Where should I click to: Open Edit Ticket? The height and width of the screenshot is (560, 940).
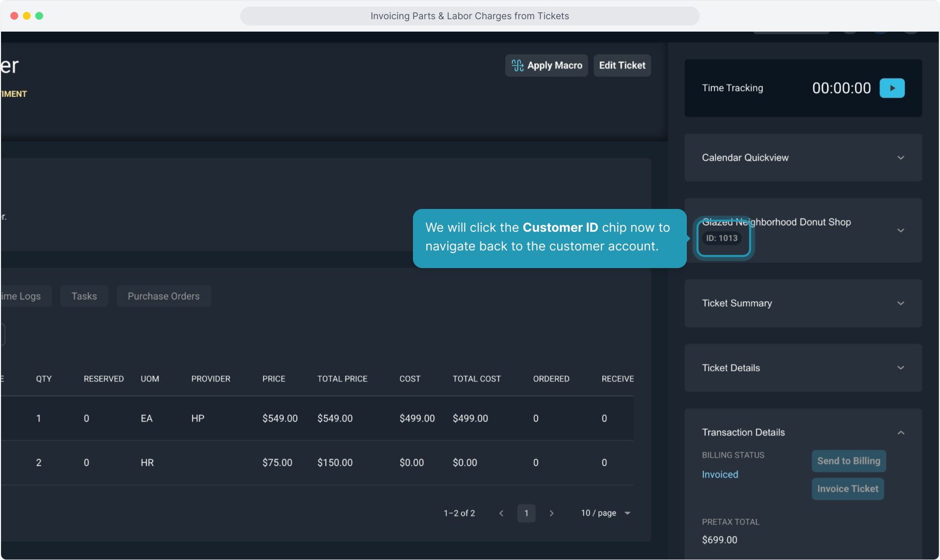click(x=622, y=65)
